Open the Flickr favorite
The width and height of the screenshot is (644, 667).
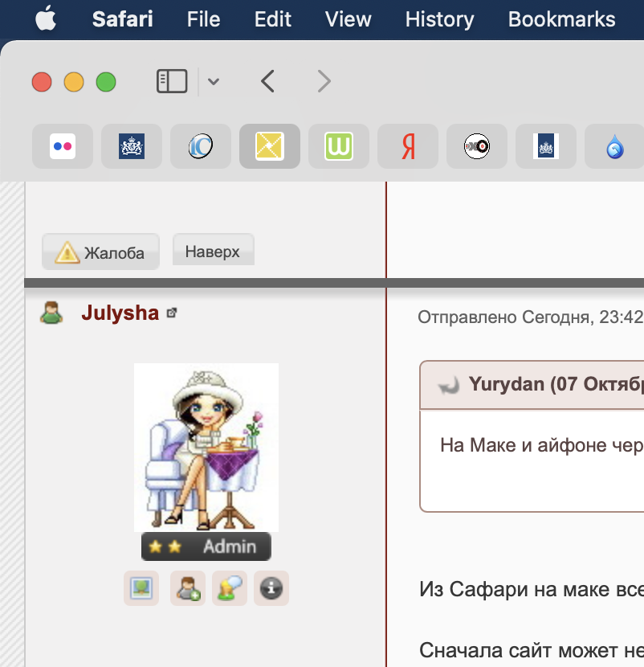(x=63, y=146)
